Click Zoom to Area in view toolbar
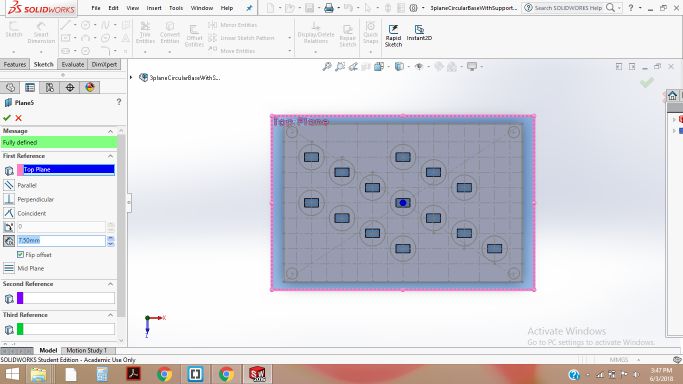Viewport: 683px width, 384px height. (340, 67)
